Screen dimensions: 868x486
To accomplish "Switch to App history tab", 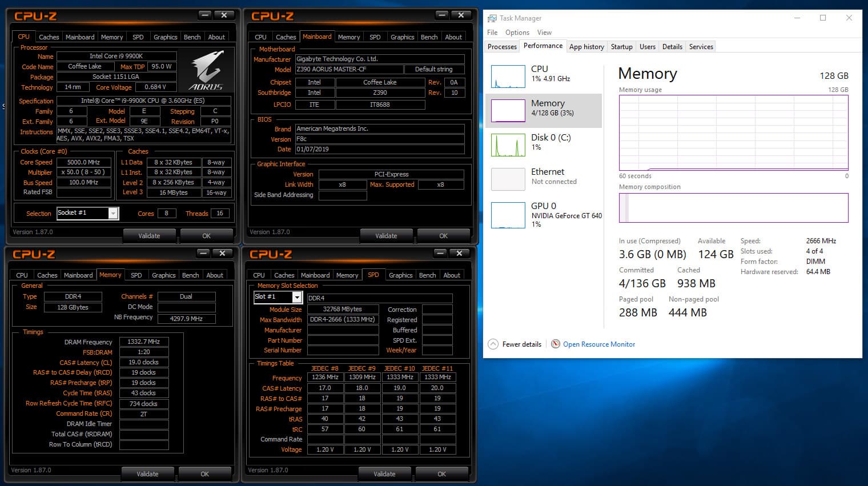I will (586, 47).
